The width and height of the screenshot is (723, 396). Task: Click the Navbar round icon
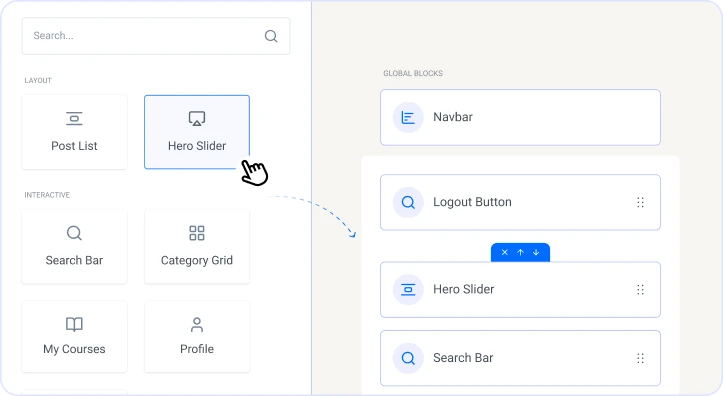(x=408, y=118)
